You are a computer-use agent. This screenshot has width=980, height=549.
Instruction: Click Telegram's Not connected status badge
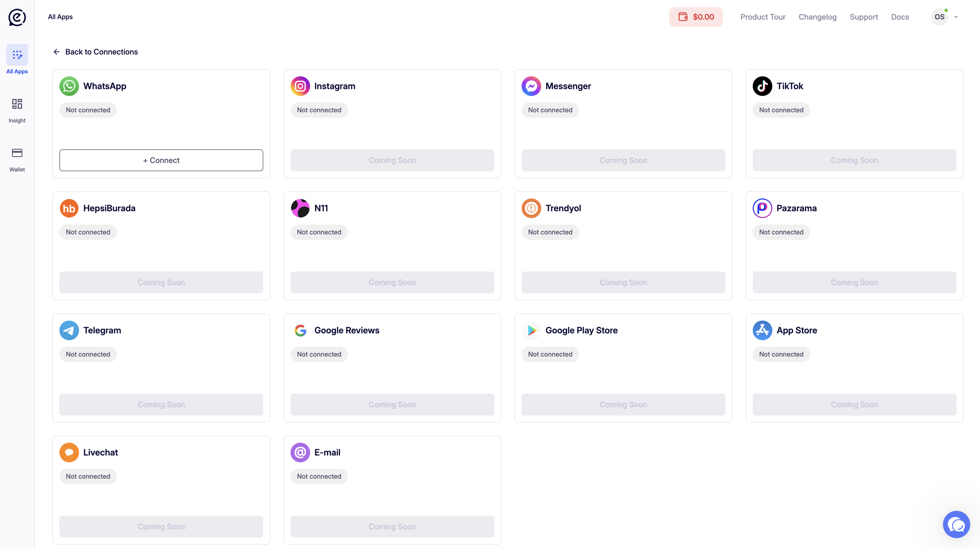click(88, 354)
